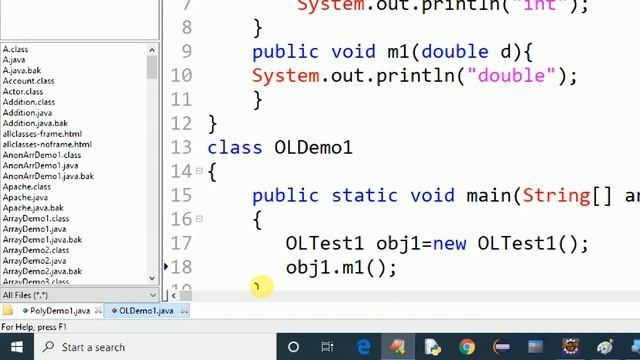Collapse the code fold marker on line 14
This screenshot has height=360, width=640.
199,171
